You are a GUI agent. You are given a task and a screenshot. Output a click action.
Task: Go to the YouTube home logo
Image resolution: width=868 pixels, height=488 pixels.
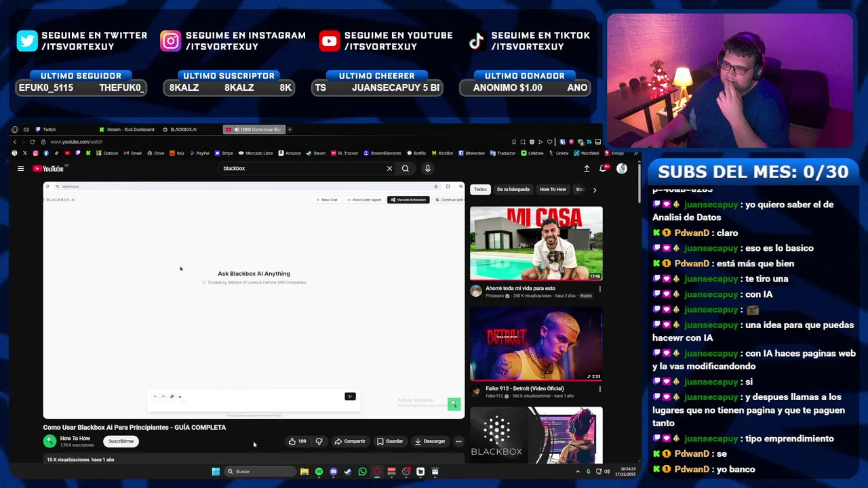(48, 169)
